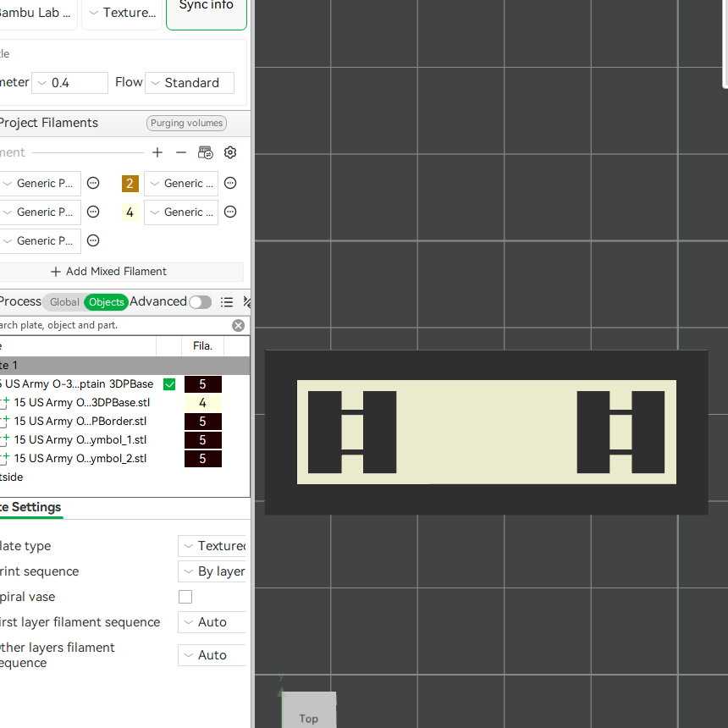The image size is (728, 728).
Task: Select the Objects process tab
Action: click(107, 302)
